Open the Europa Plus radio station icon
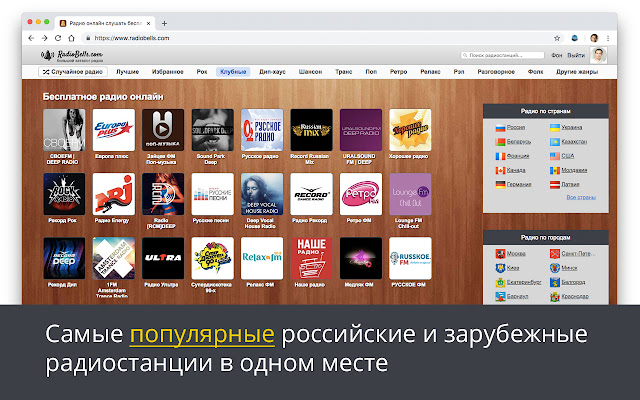This screenshot has height=400, width=640. click(x=113, y=131)
